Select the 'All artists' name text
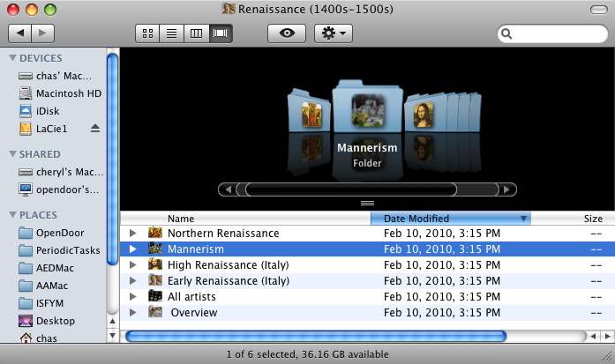 (191, 297)
